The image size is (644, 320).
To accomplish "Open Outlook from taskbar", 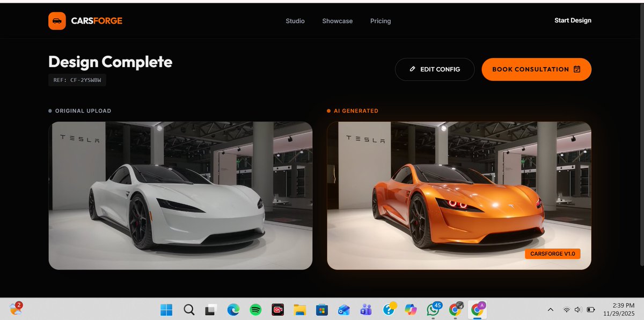I will tap(344, 309).
